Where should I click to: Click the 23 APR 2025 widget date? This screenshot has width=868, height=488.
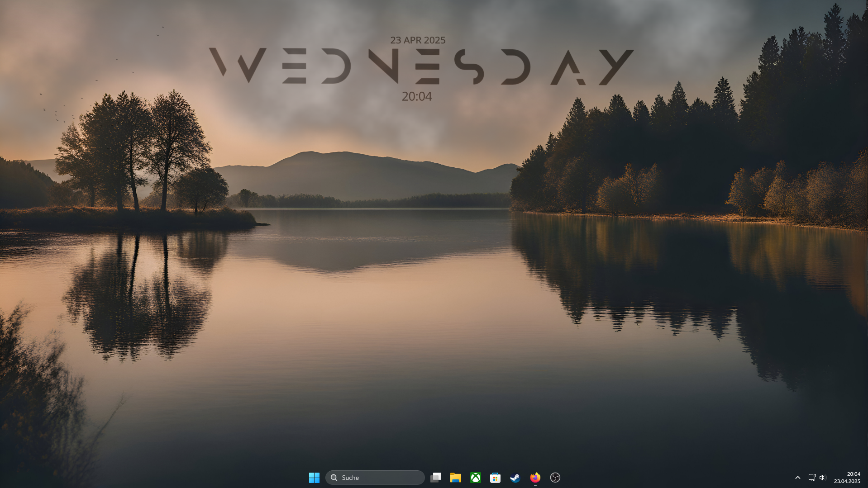click(418, 40)
